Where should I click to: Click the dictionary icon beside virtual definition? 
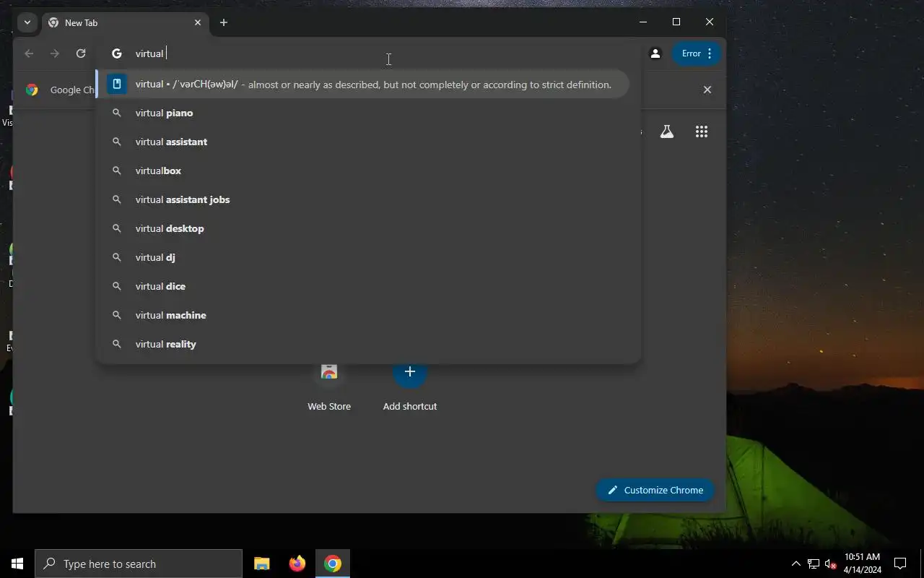pyautogui.click(x=117, y=84)
